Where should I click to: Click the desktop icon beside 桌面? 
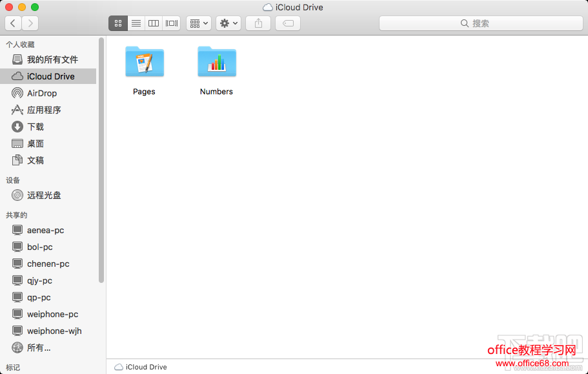click(17, 143)
